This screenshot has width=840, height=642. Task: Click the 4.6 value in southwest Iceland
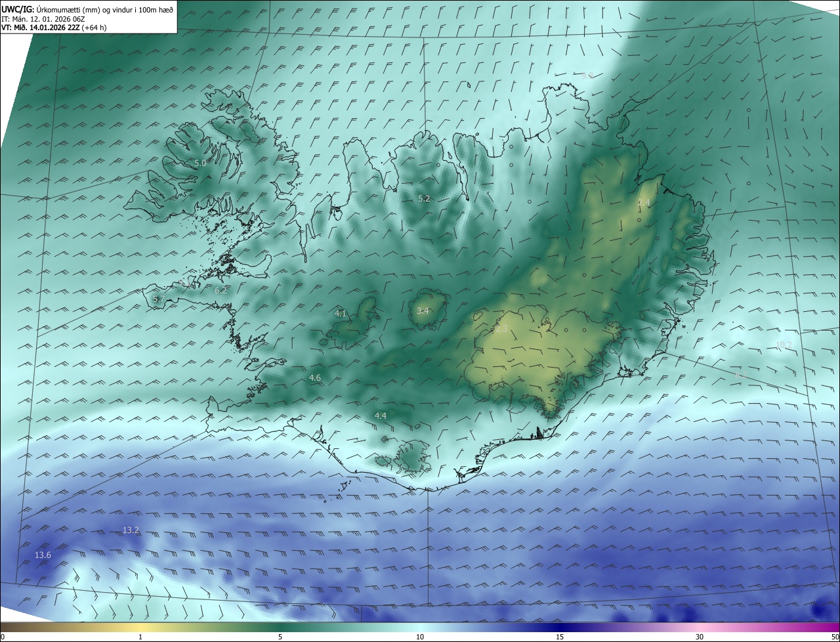pyautogui.click(x=315, y=377)
